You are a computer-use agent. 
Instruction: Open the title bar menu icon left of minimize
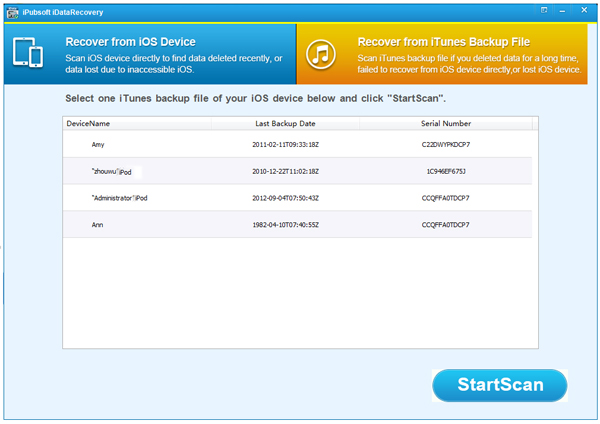(544, 10)
